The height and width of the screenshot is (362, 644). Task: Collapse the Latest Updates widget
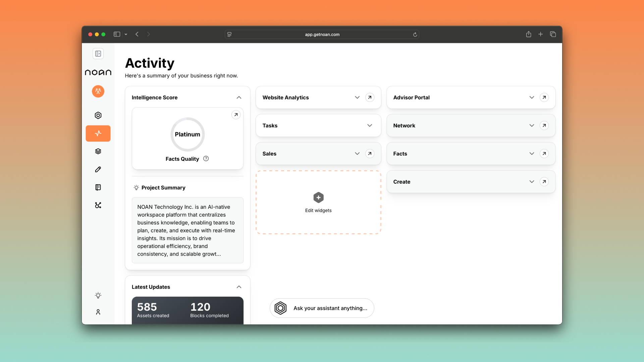coord(239,287)
